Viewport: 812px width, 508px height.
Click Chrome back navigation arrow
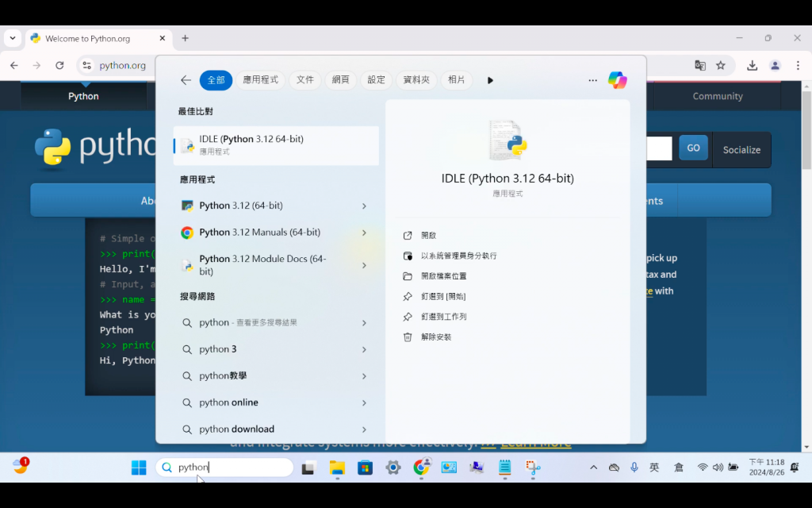[x=14, y=65]
